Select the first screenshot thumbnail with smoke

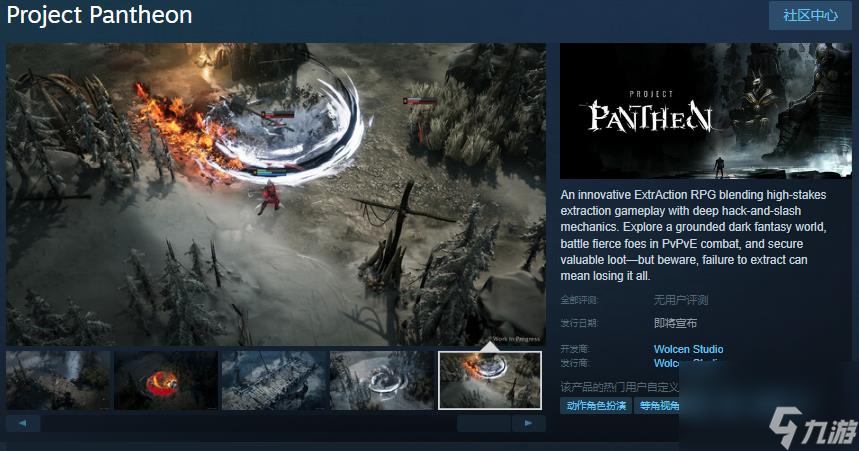point(59,380)
